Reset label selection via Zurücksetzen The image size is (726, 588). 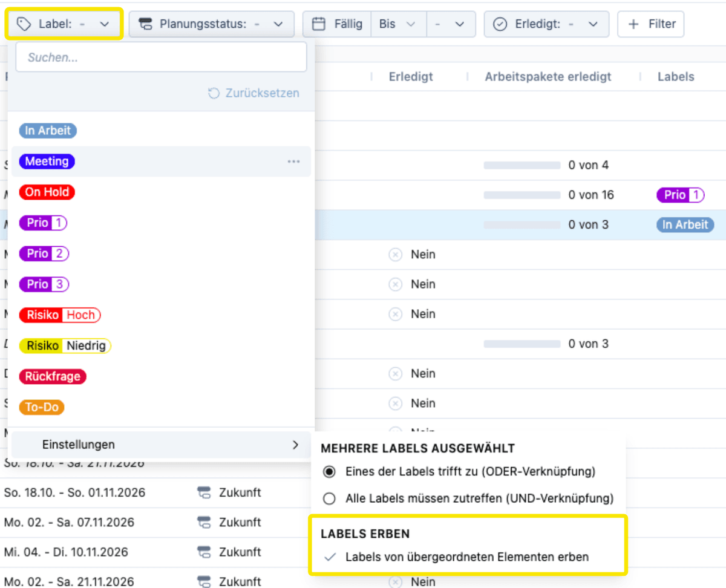click(x=253, y=93)
